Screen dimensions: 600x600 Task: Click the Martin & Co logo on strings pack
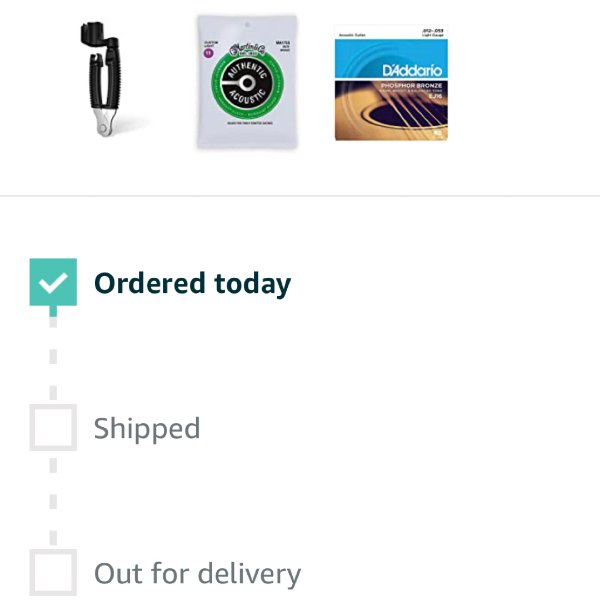247,50
